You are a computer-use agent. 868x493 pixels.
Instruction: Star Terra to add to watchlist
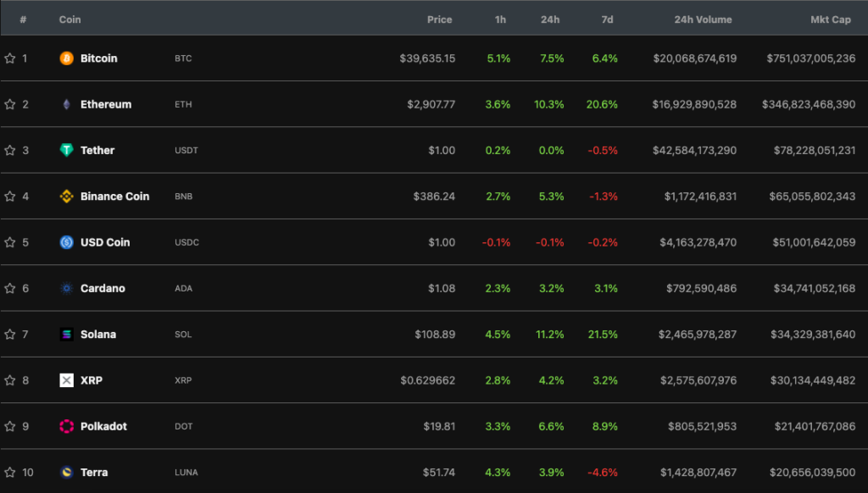coord(10,472)
